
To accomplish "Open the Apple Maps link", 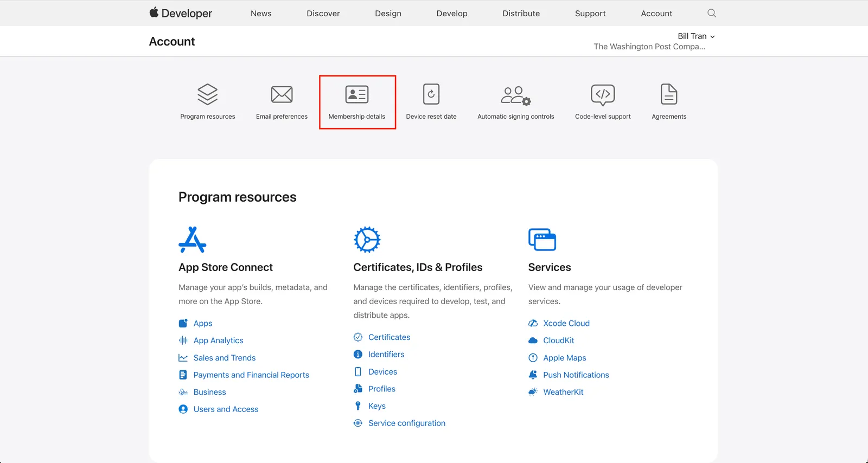I will pyautogui.click(x=565, y=358).
